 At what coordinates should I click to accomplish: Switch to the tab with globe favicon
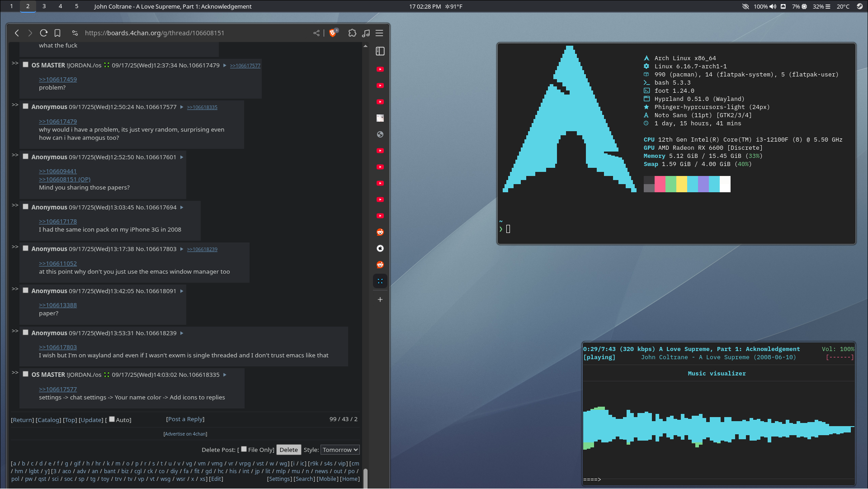click(x=380, y=134)
